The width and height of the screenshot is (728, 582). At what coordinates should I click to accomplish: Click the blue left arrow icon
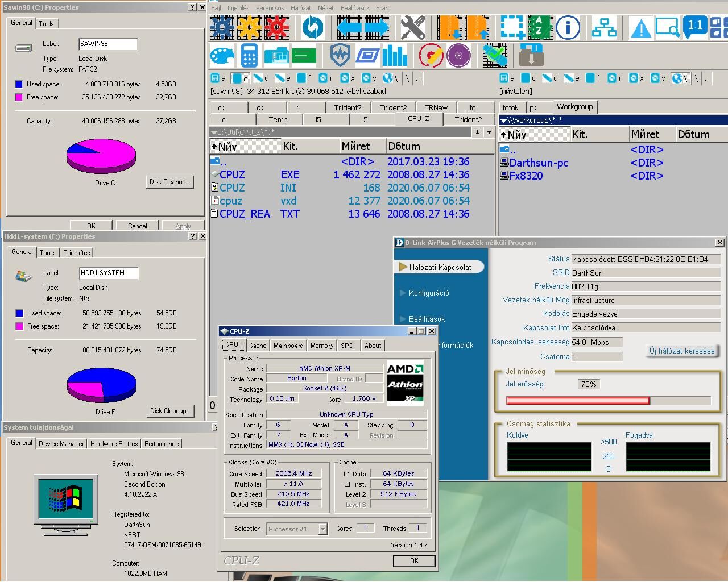pyautogui.click(x=349, y=27)
